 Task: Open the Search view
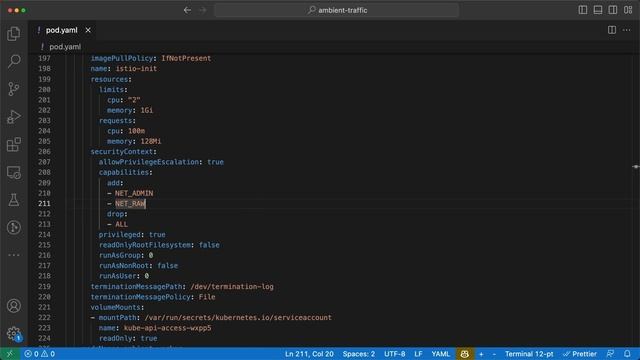click(14, 61)
